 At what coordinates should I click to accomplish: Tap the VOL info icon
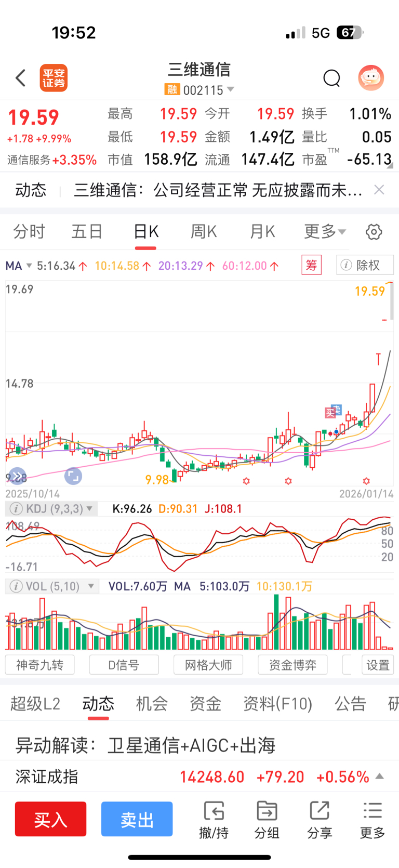click(16, 586)
